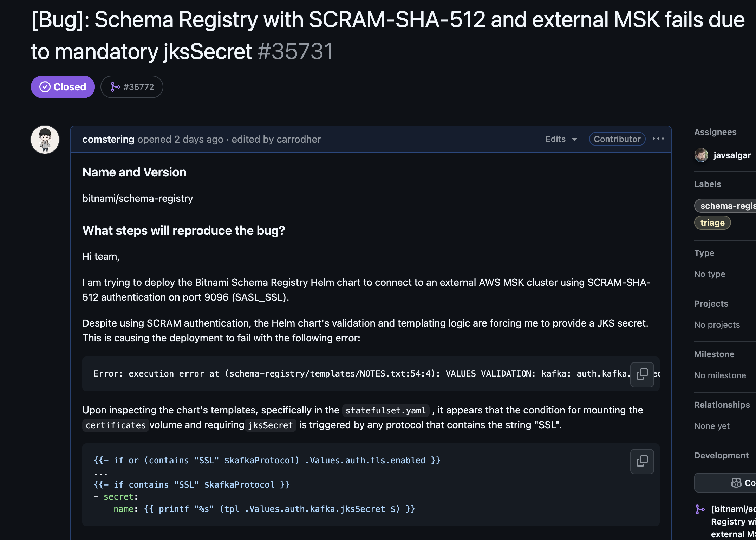
Task: Click 'What steps will reproduce the bug?' heading
Action: point(183,231)
